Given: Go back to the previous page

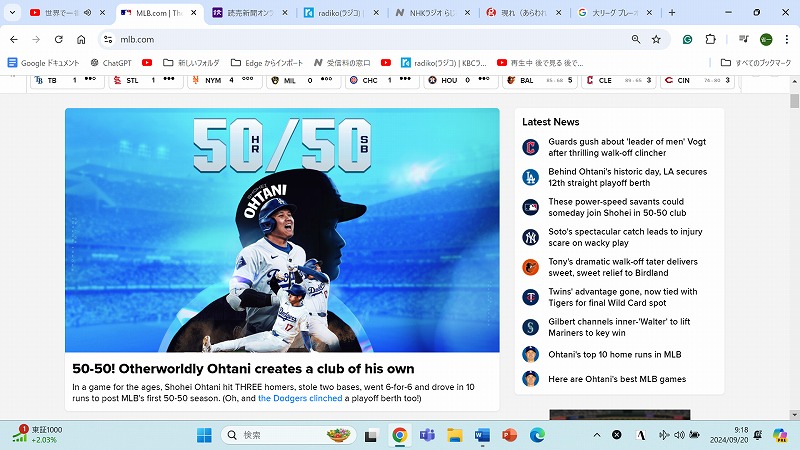Looking at the screenshot, I should (x=14, y=39).
